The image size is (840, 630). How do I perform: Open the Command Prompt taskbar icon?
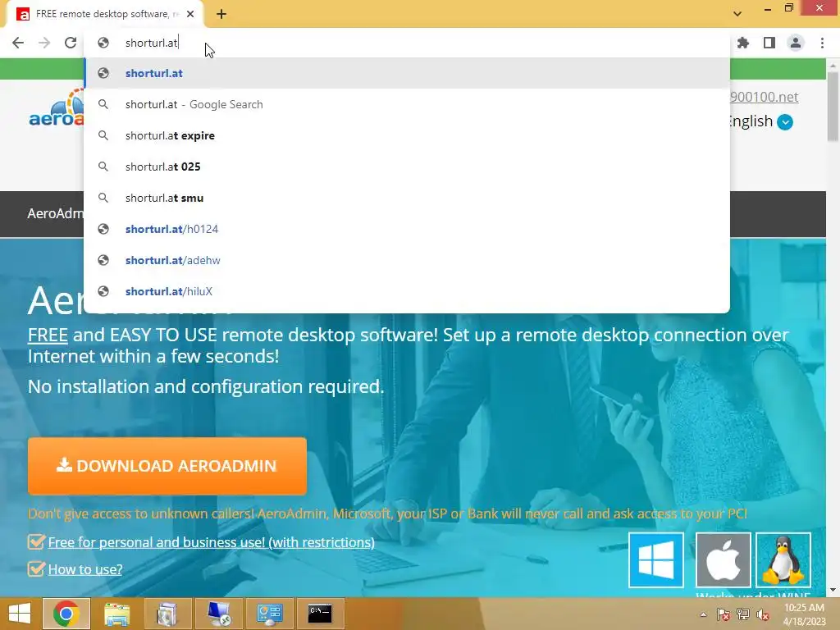tap(320, 614)
